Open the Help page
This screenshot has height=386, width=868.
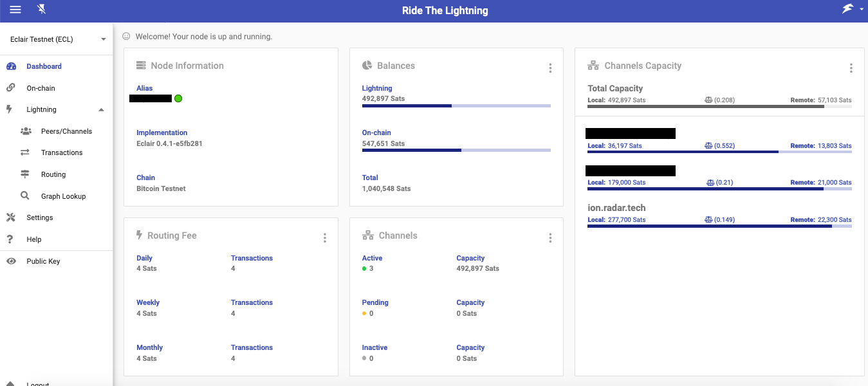point(34,239)
